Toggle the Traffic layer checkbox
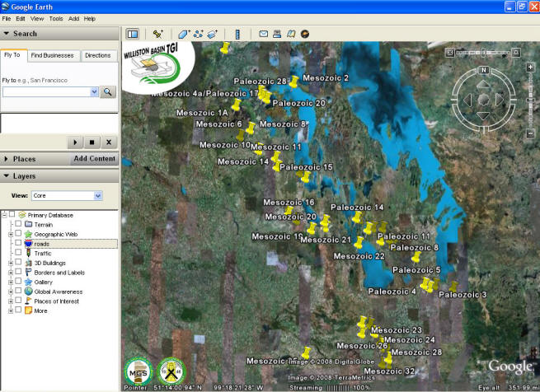This screenshot has width=540, height=392. coord(18,254)
